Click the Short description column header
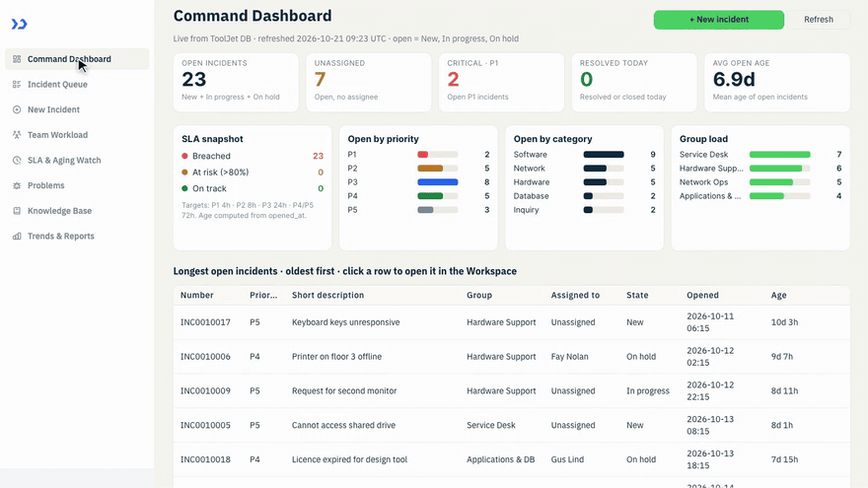868x488 pixels. pos(327,295)
